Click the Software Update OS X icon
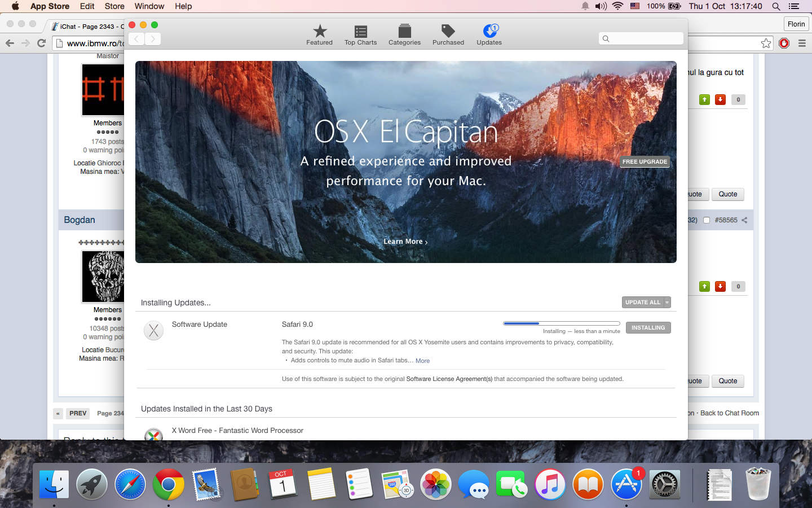 click(153, 330)
